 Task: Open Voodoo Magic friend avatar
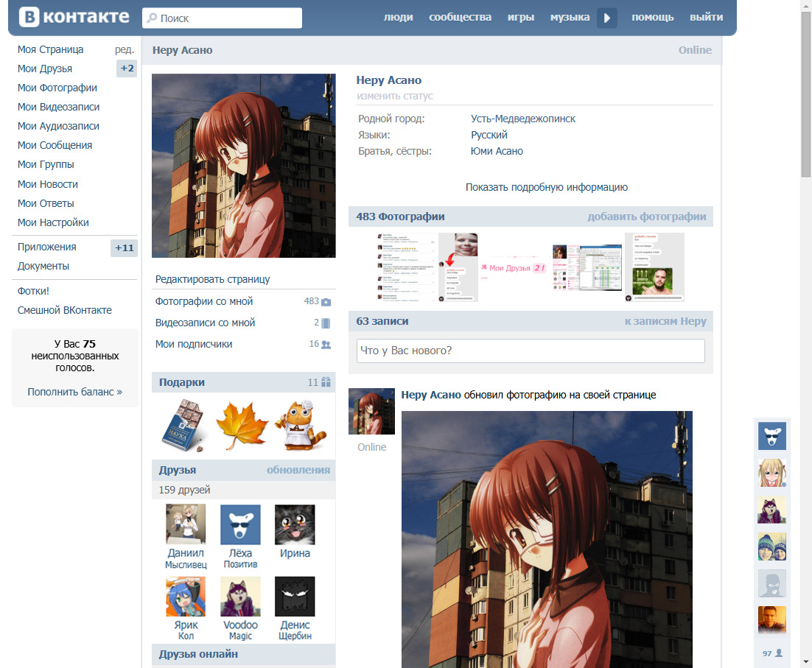[x=240, y=596]
